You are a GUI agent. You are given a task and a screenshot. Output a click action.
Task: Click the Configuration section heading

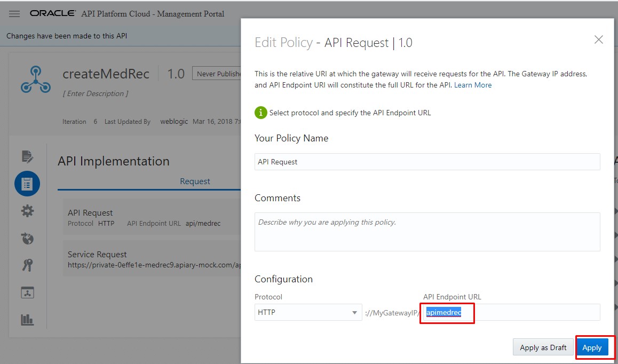(283, 279)
